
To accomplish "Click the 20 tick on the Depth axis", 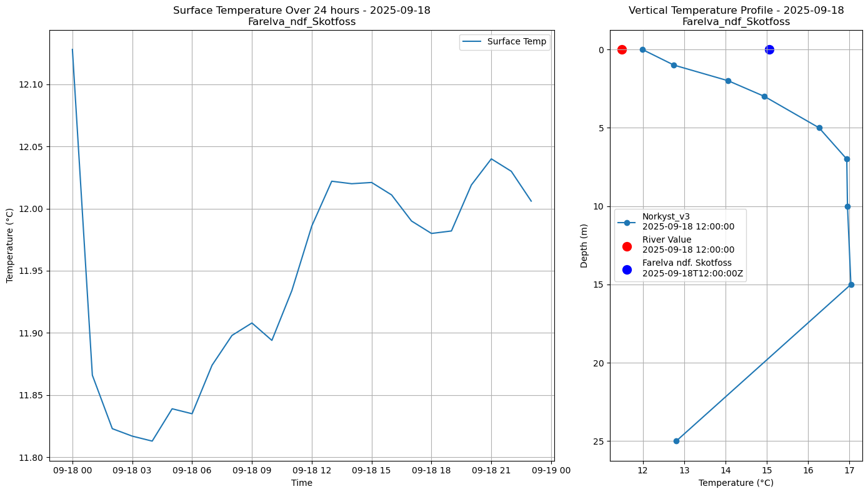I will click(600, 363).
